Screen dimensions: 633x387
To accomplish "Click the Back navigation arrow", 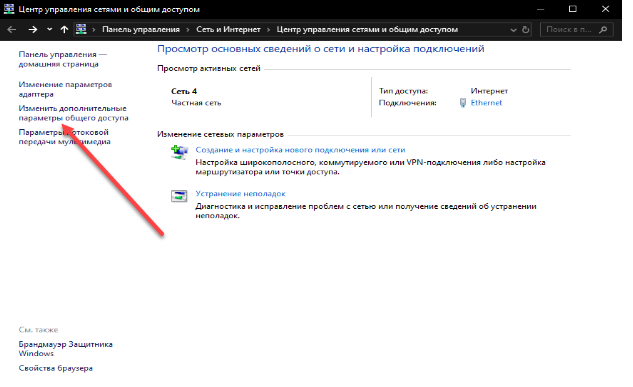I will (x=12, y=29).
